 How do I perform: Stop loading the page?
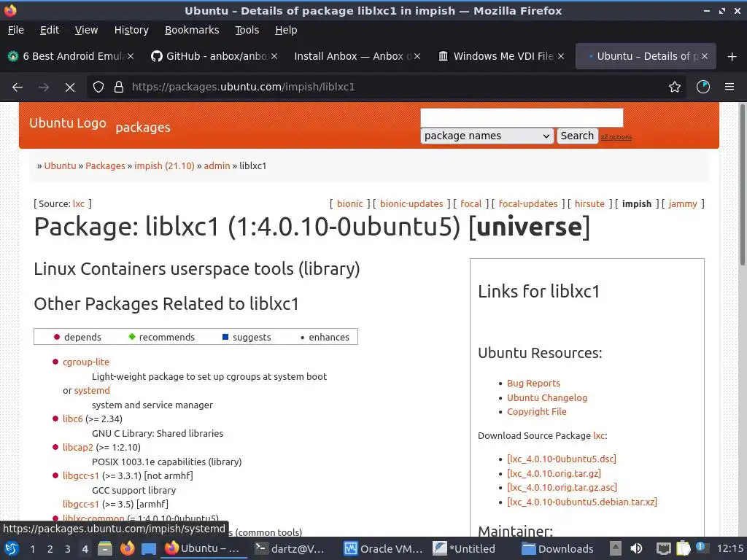[70, 87]
